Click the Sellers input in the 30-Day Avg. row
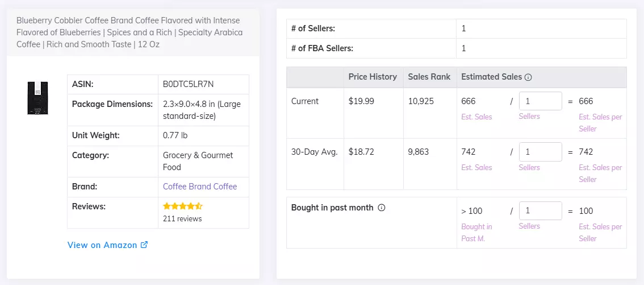644x285 pixels. [541, 152]
